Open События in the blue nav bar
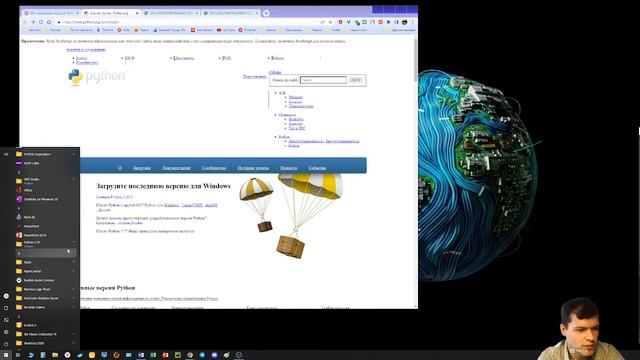640x360 pixels. [x=317, y=168]
